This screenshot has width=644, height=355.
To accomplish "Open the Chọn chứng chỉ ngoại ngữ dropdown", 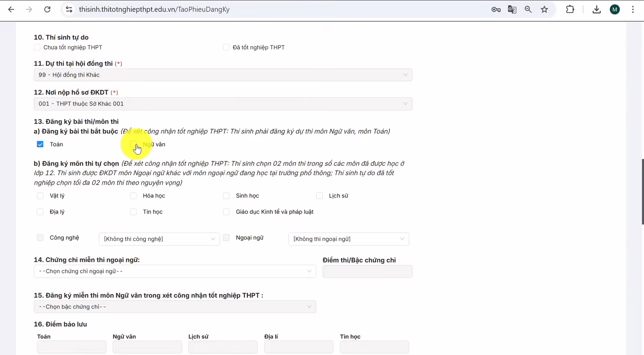I will [x=175, y=271].
